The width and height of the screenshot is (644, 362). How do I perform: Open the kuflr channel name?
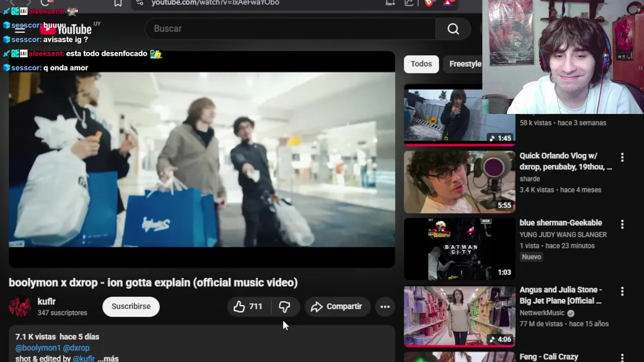46,302
